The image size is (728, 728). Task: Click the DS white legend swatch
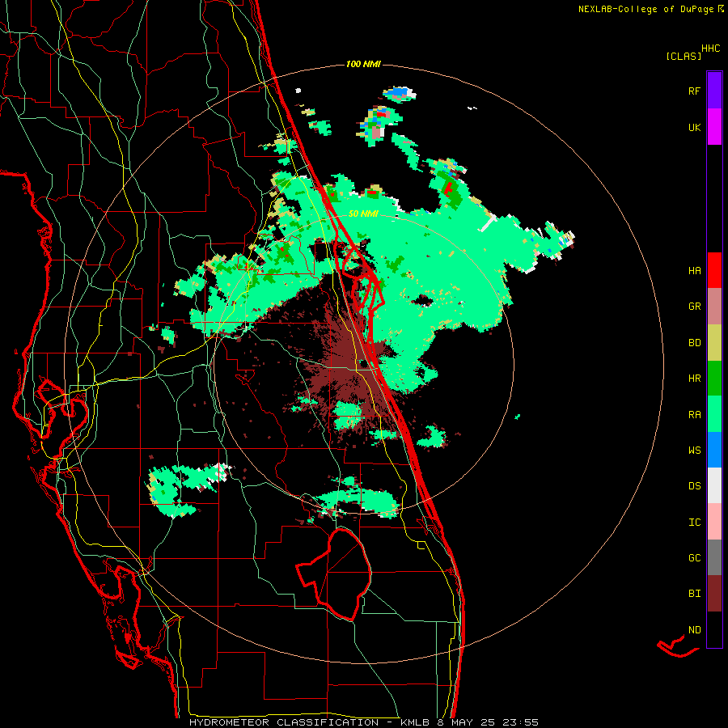pos(714,485)
